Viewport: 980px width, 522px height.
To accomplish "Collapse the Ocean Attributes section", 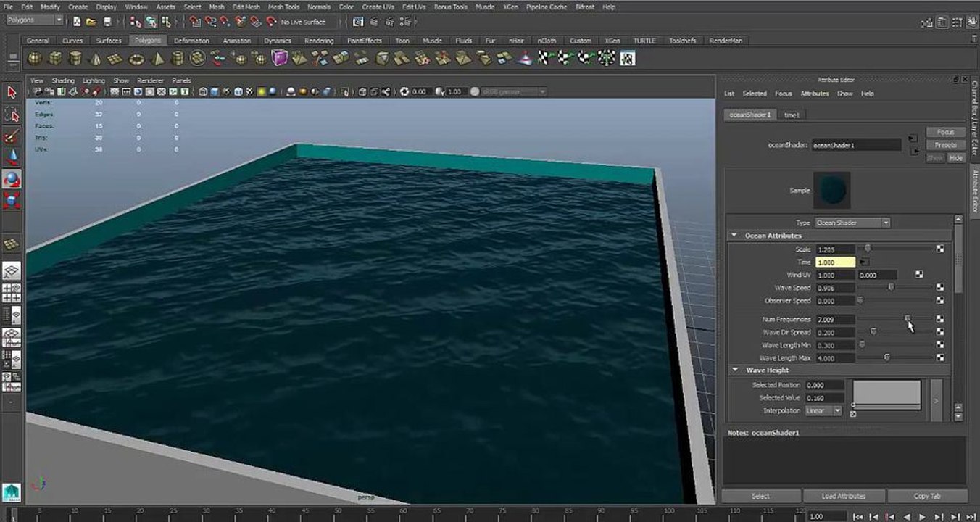I will click(x=734, y=236).
